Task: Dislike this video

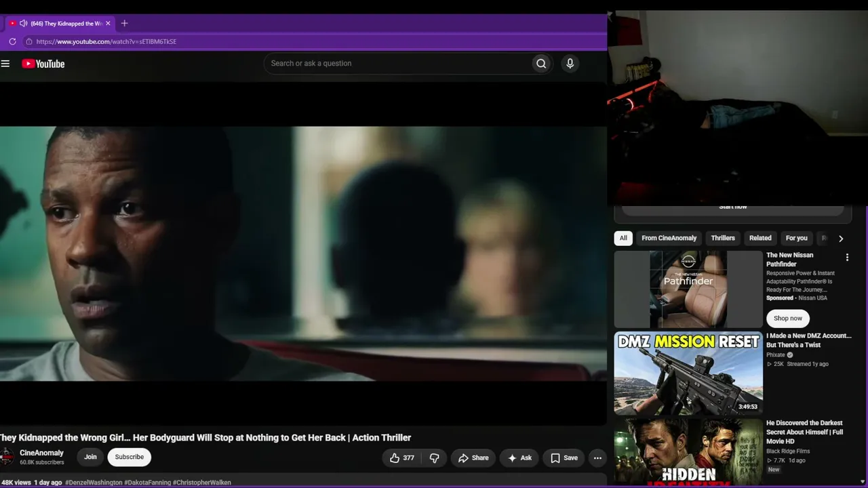Action: point(435,458)
